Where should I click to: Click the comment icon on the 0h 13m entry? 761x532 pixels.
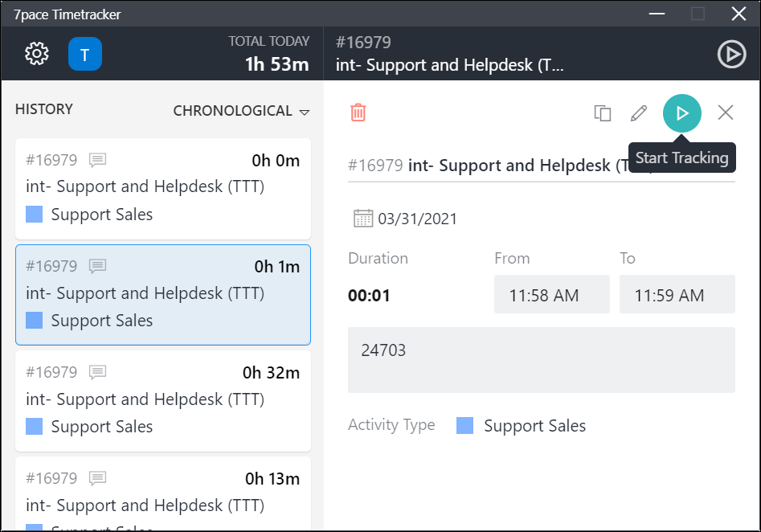(x=97, y=478)
